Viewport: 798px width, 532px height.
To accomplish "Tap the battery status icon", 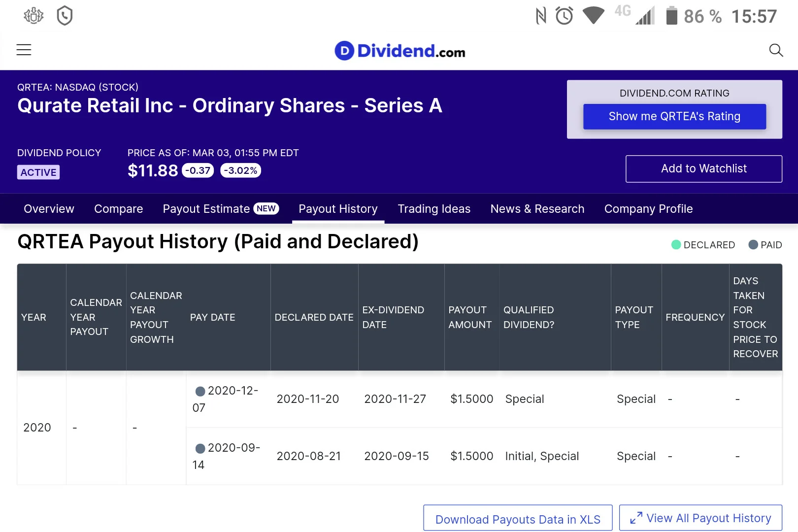I will (671, 16).
